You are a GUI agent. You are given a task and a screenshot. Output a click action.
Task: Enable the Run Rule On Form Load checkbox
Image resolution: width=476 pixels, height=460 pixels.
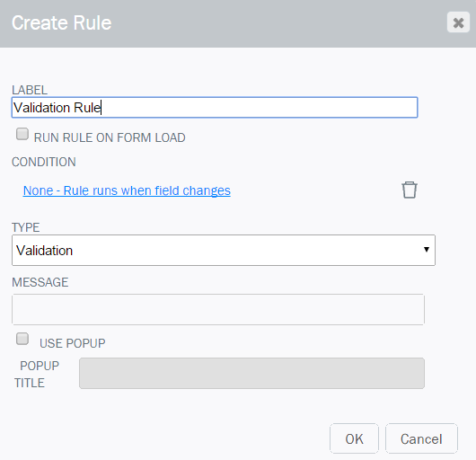[x=22, y=134]
